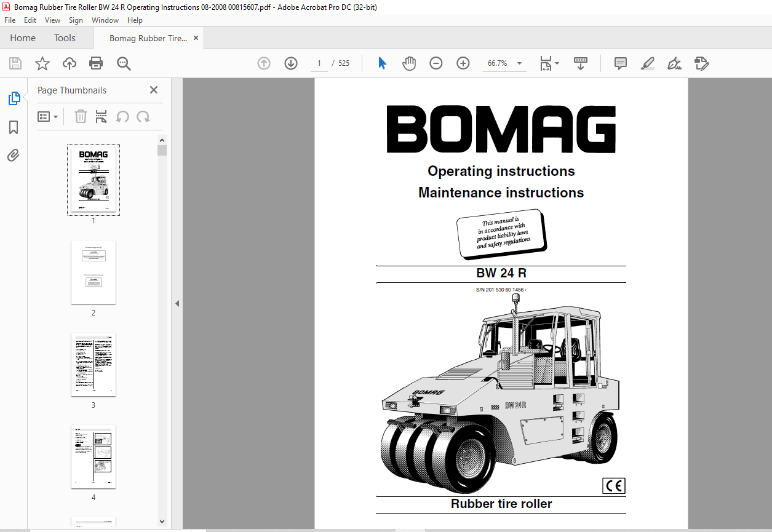
Task: Click the thumbnail panel scroll down arrow
Action: point(162,522)
